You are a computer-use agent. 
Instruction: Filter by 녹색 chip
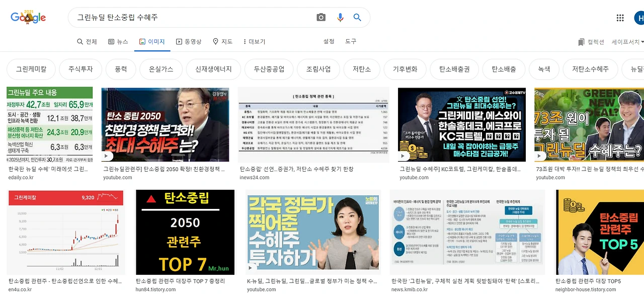(x=544, y=69)
